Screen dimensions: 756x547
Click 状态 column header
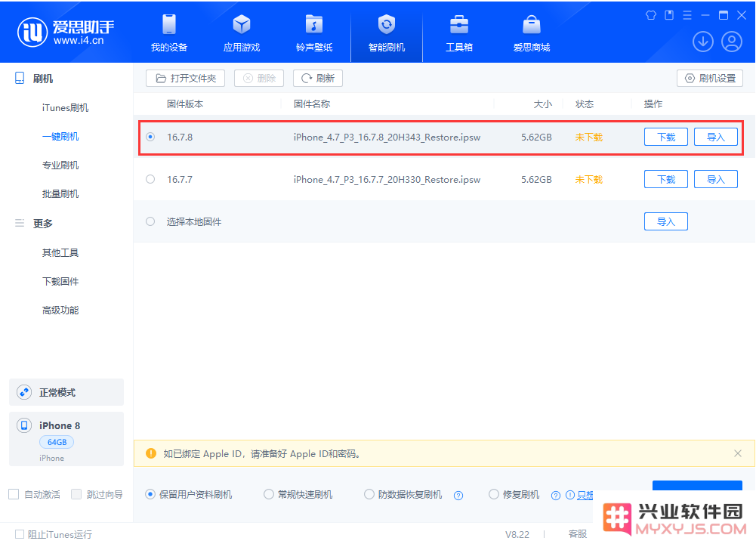[585, 104]
